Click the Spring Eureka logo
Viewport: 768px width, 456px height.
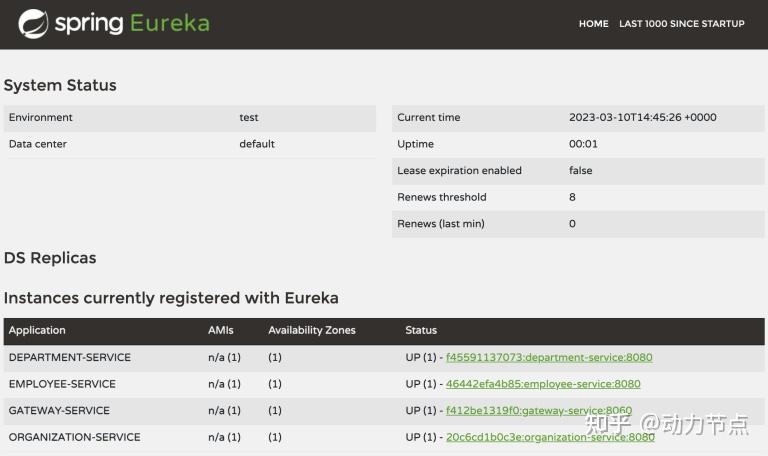pyautogui.click(x=114, y=24)
